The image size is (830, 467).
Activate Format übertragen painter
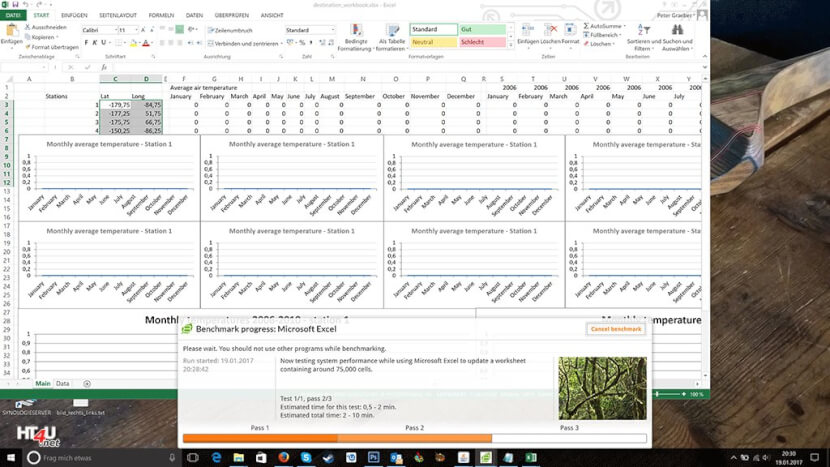tap(52, 47)
